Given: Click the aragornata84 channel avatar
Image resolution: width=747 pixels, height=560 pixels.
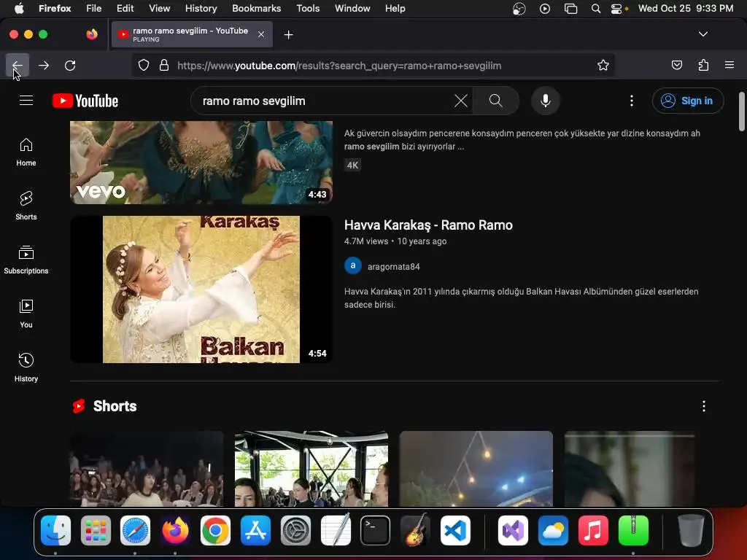Looking at the screenshot, I should coord(353,265).
